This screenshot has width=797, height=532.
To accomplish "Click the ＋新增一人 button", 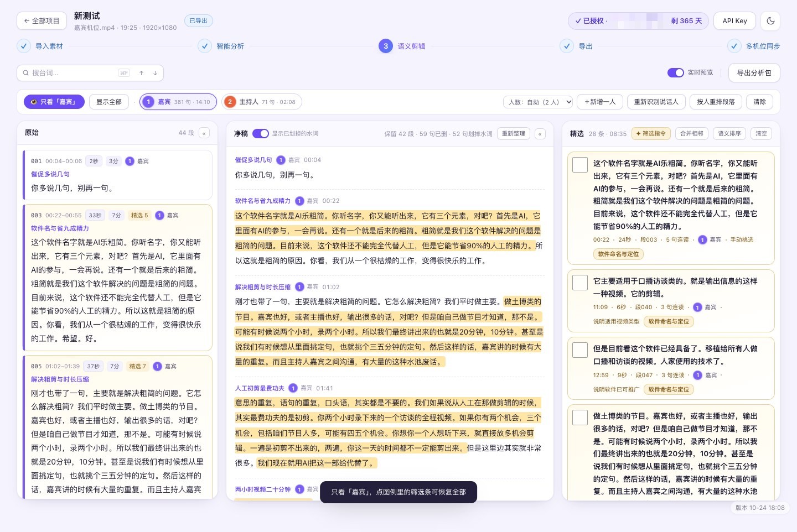I will tap(600, 102).
